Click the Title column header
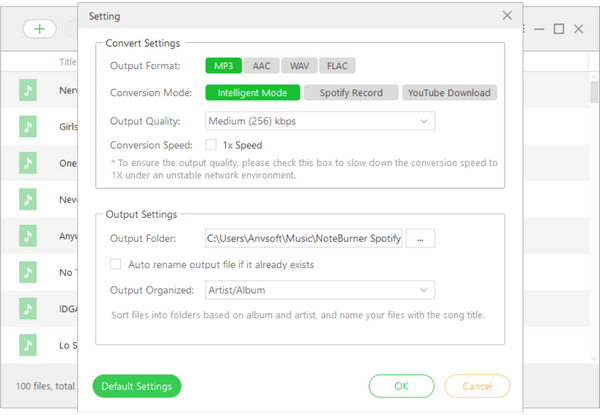Screen dimensions: 600x415 point(68,62)
